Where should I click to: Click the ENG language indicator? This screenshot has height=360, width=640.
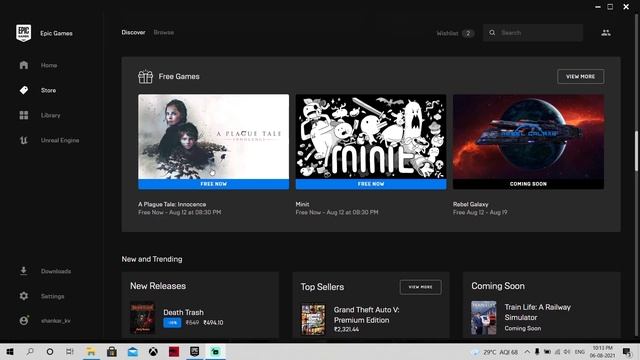tap(580, 352)
